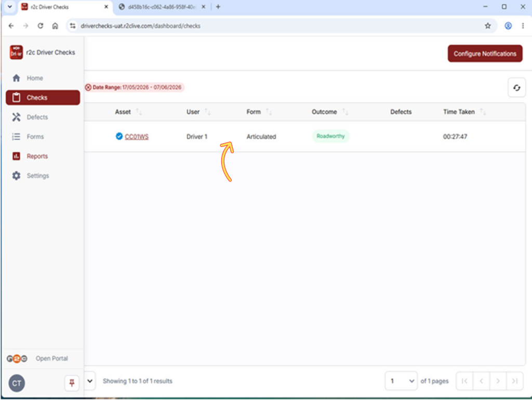Screen dimensions: 532x400
Task: Open the Open Portal link
Action: tap(52, 358)
